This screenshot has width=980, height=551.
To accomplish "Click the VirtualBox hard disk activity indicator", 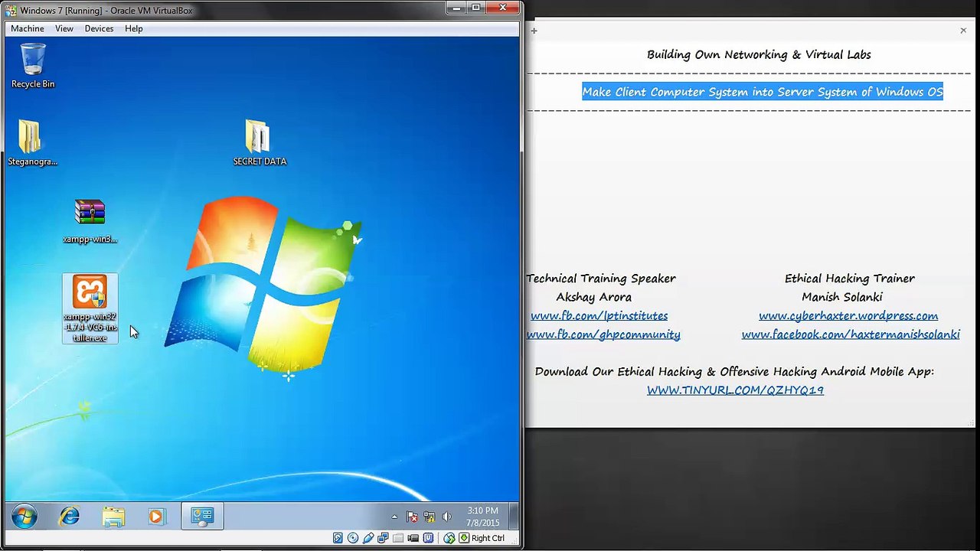I will [338, 538].
